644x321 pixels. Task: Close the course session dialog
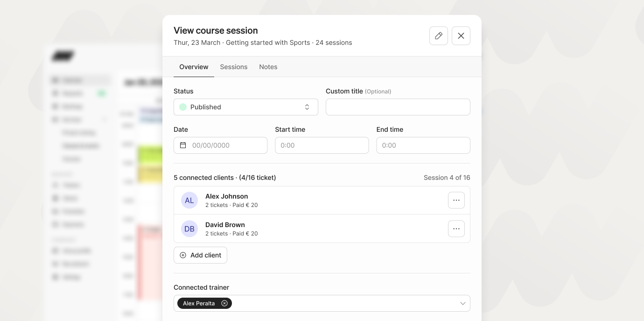[x=461, y=36]
